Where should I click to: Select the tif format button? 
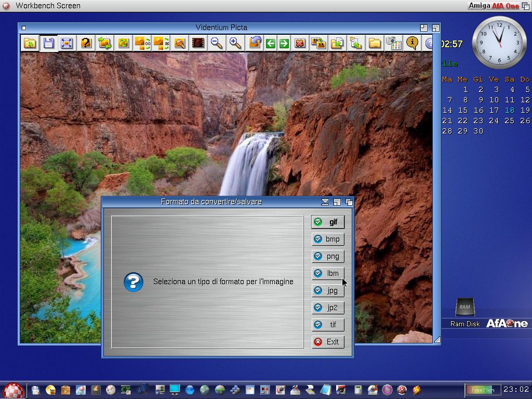click(328, 325)
